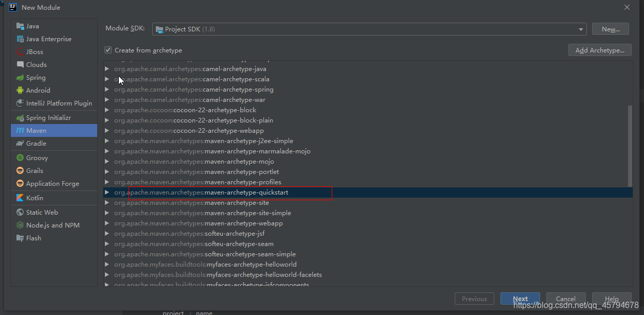644x315 pixels.
Task: Select the Groovy icon in sidebar
Action: tap(20, 158)
